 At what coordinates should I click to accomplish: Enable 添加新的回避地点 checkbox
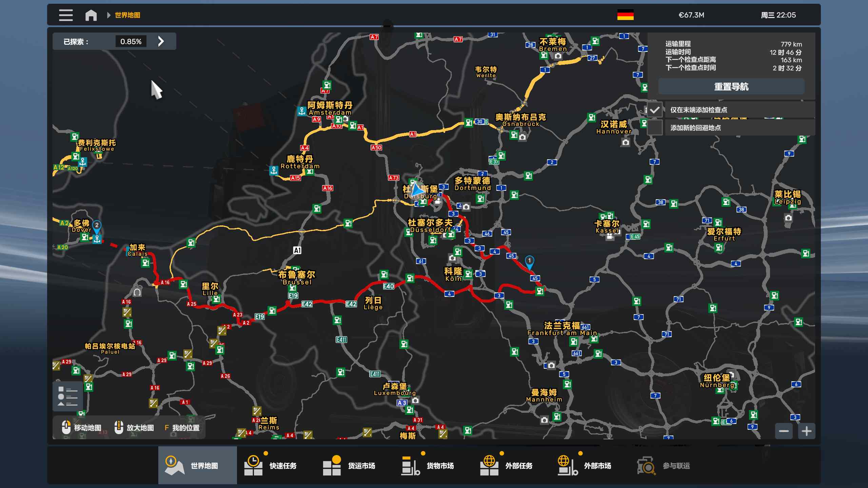(x=655, y=127)
